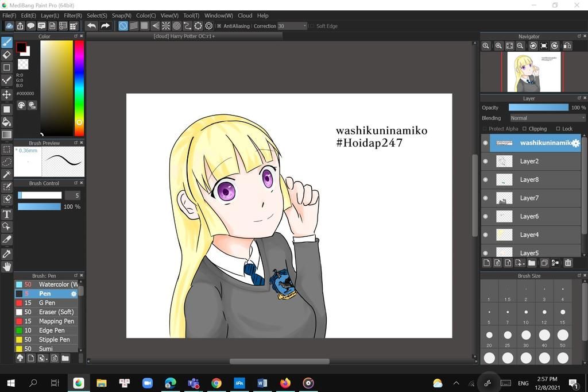This screenshot has height=392, width=588.
Task: Enable the grid snap icon
Action: [x=144, y=26]
